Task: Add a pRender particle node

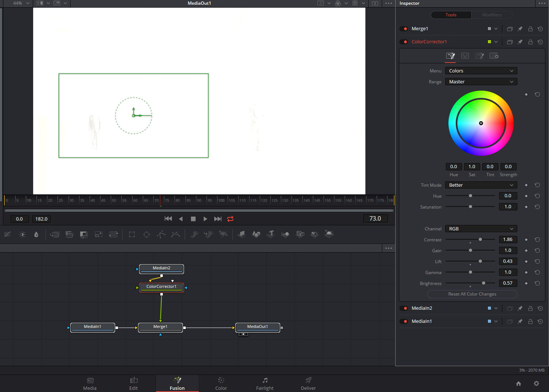Action: point(223,234)
